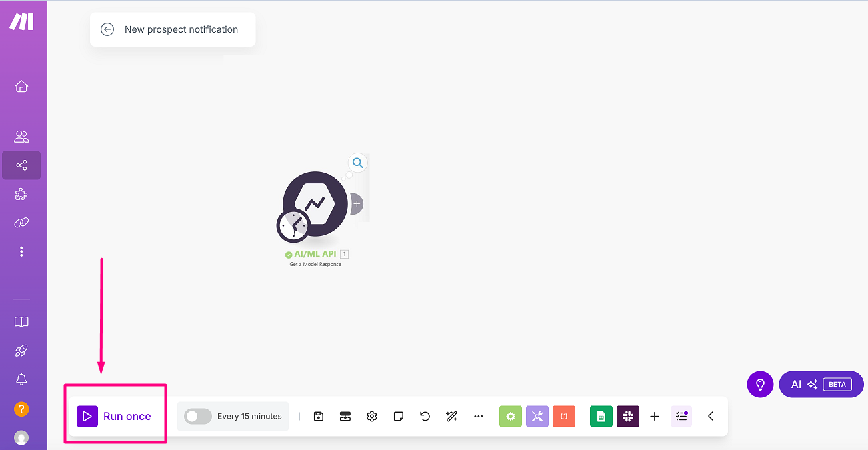The height and width of the screenshot is (450, 868).
Task: Open the Team menu in the sidebar
Action: [21, 137]
